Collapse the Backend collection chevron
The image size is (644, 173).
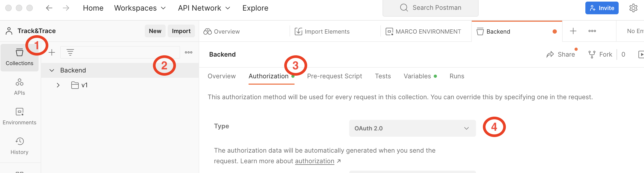(52, 70)
